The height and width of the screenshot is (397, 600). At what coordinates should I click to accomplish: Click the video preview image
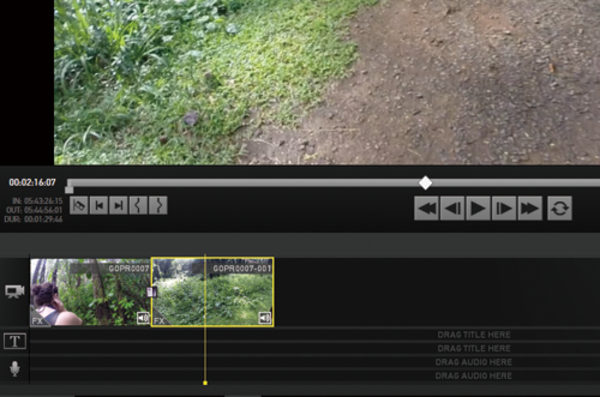327,82
